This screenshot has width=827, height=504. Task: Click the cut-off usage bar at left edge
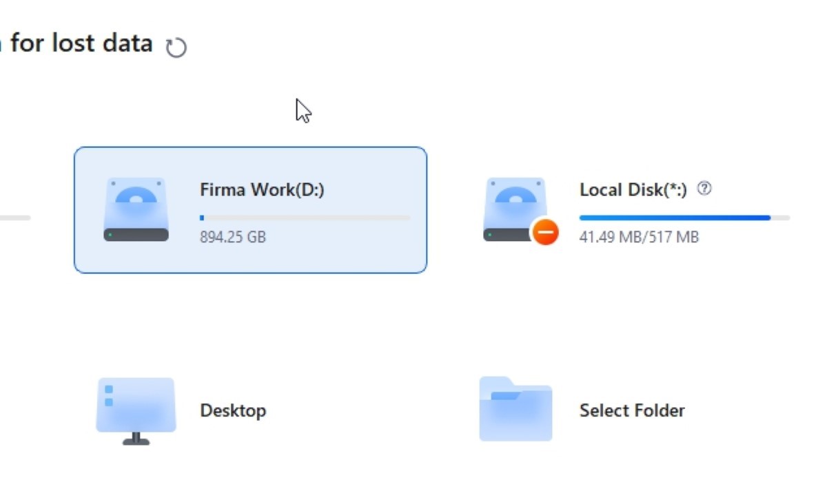pos(14,218)
